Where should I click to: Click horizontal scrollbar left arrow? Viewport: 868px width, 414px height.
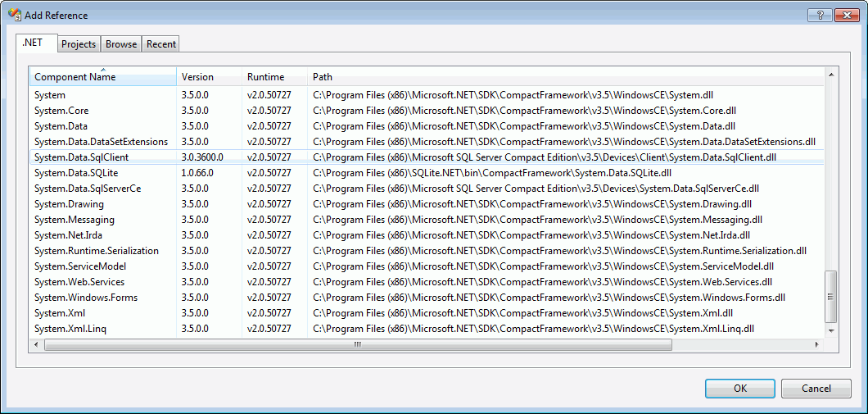click(x=36, y=344)
